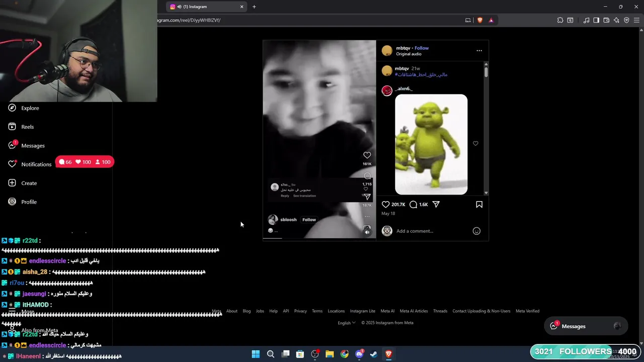The width and height of the screenshot is (644, 362).
Task: Save the reel with the bookmark icon
Action: tap(479, 205)
